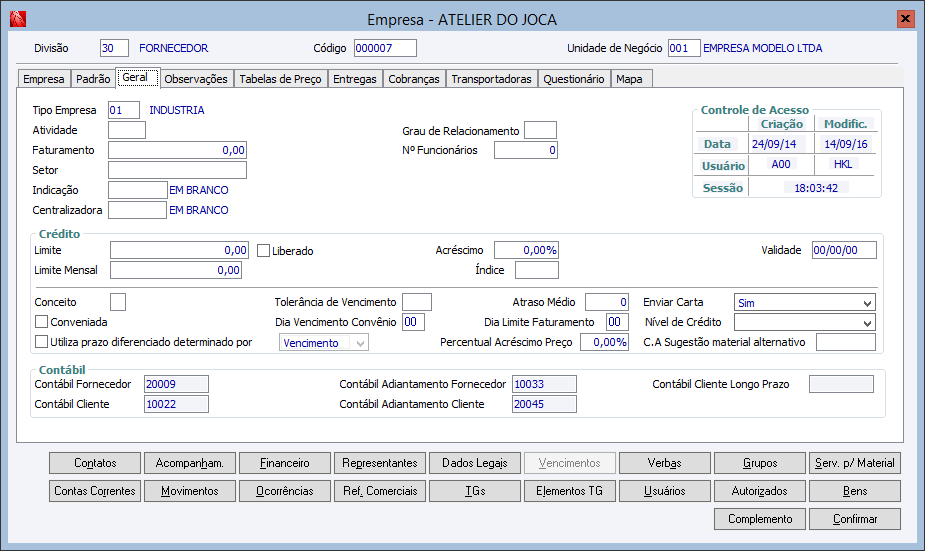This screenshot has height=552, width=926.
Task: Click the Indicação input field
Action: coord(138,190)
